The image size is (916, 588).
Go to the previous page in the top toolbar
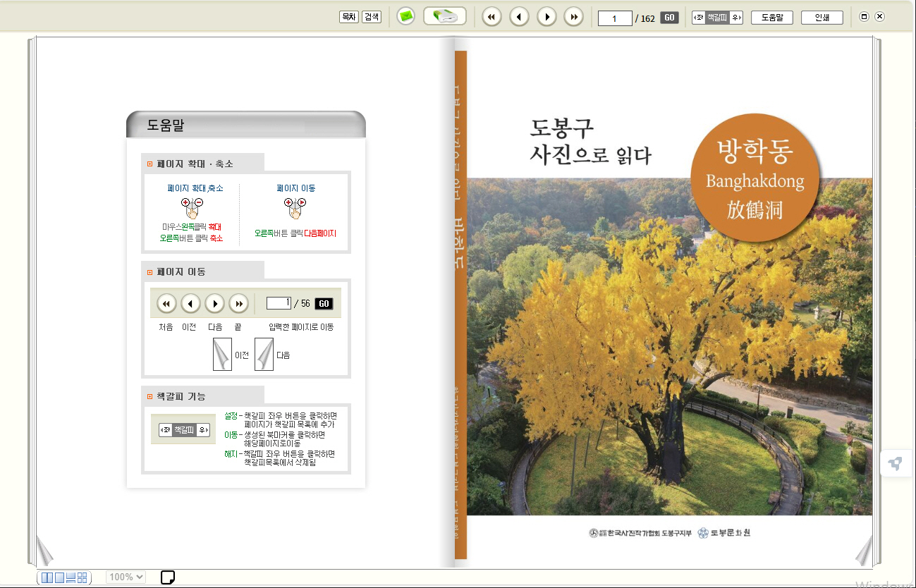coord(520,17)
